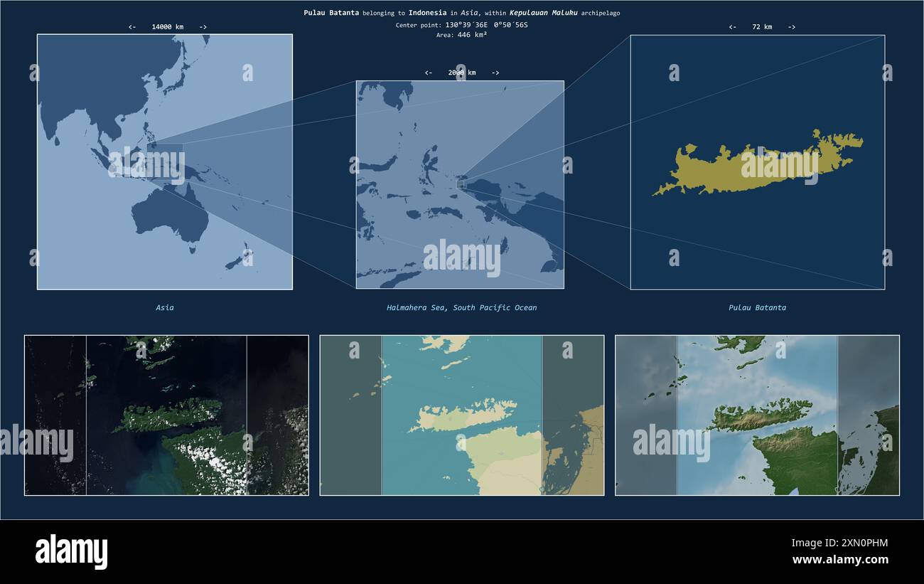The image size is (924, 584).
Task: Open the satellite imagery thumbnail
Action: (x=166, y=415)
